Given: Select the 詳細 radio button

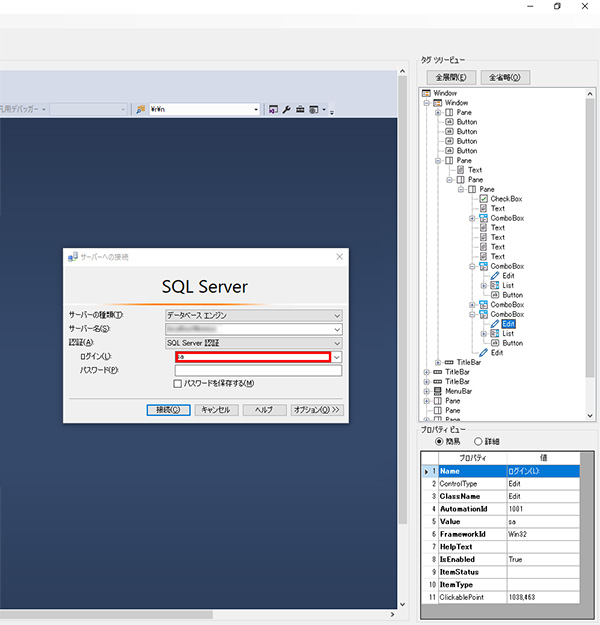Looking at the screenshot, I should [478, 441].
